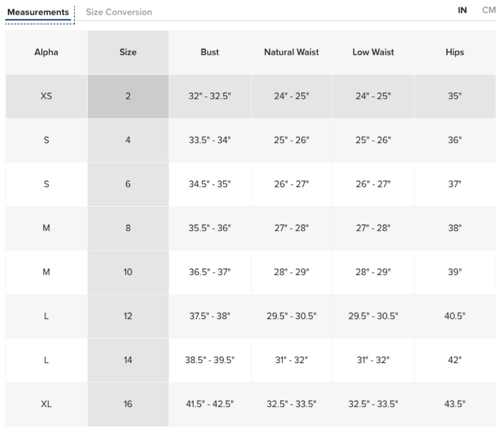Select bust measurement 38.5" - 39.5"

click(210, 360)
